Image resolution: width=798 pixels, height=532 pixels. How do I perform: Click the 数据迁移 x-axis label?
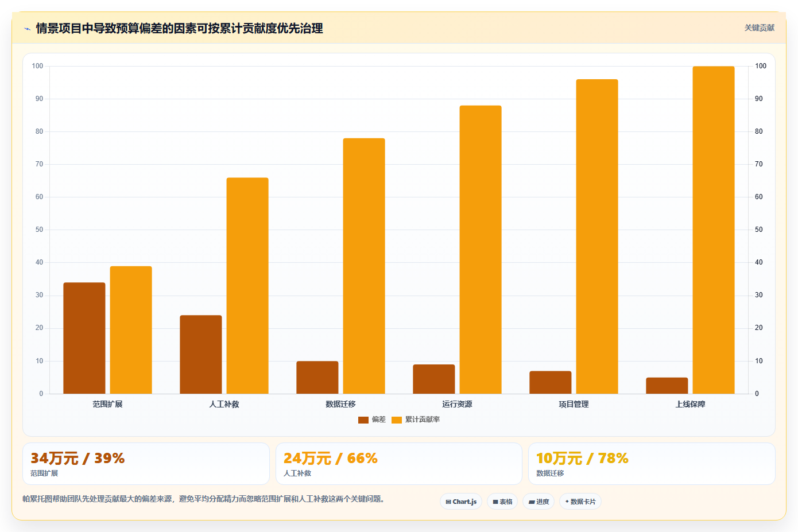click(x=341, y=404)
